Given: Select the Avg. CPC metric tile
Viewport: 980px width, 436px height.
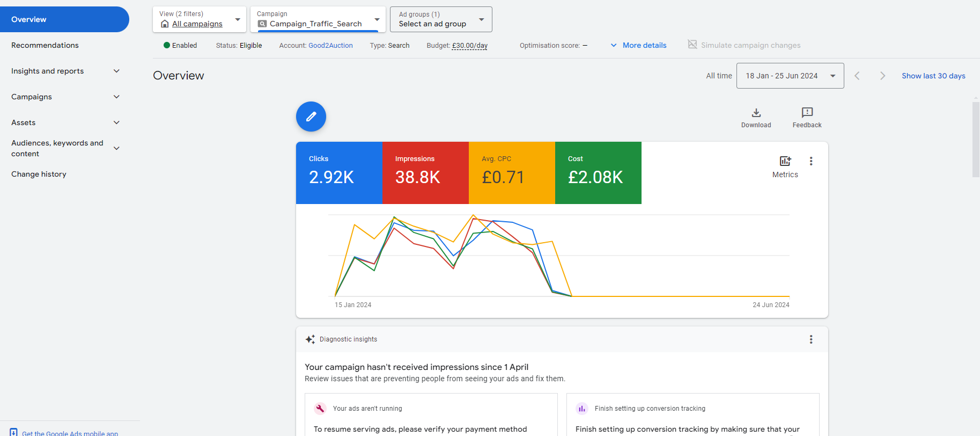Looking at the screenshot, I should 512,173.
